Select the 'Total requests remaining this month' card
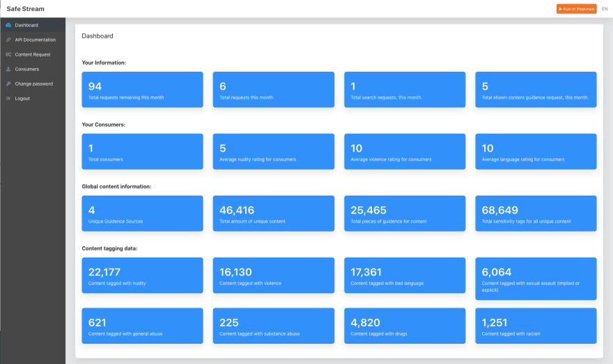The height and width of the screenshot is (364, 613). pos(142,90)
